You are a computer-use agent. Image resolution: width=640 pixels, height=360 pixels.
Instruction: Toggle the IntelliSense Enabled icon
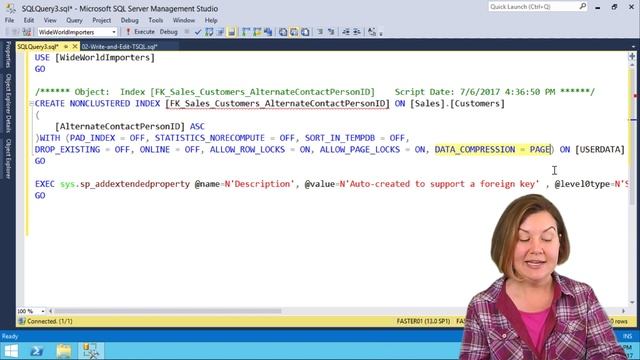pos(231,32)
